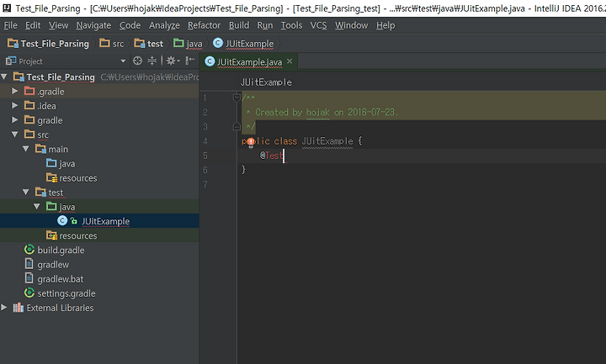Viewport: 606px width, 364px height.
Task: Click the tab's class file icon
Action: pyautogui.click(x=210, y=61)
